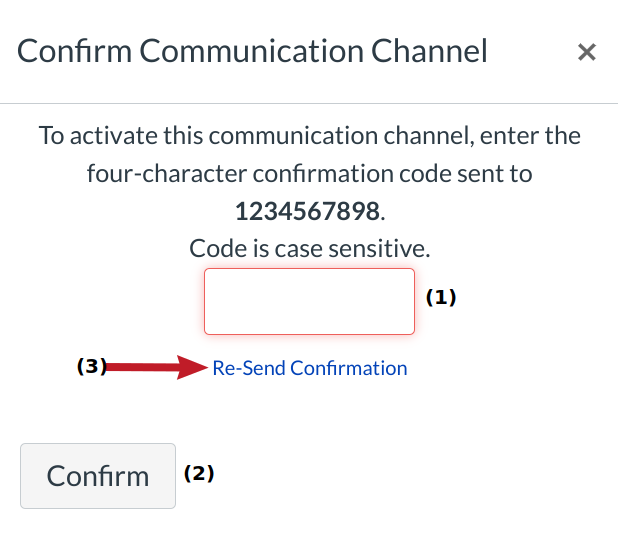
Task: Click the arrowhead next to Re-Send Confirmation
Action: (x=195, y=368)
